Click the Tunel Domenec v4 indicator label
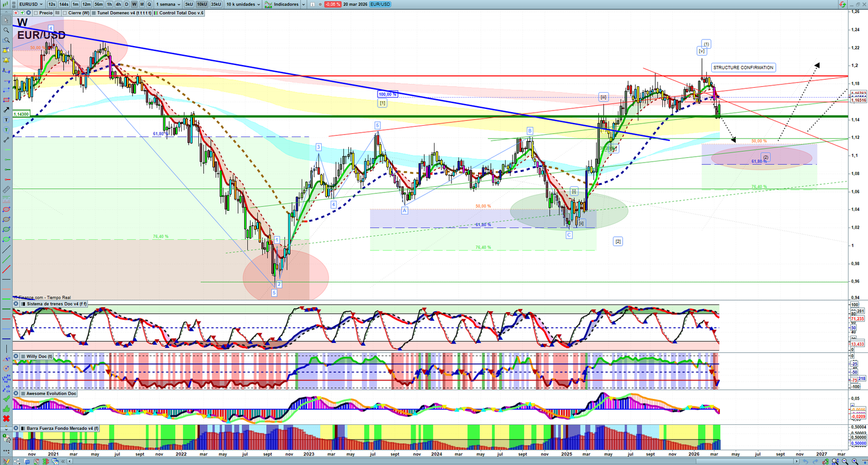Viewport: 868px width, 465px height. pyautogui.click(x=123, y=13)
